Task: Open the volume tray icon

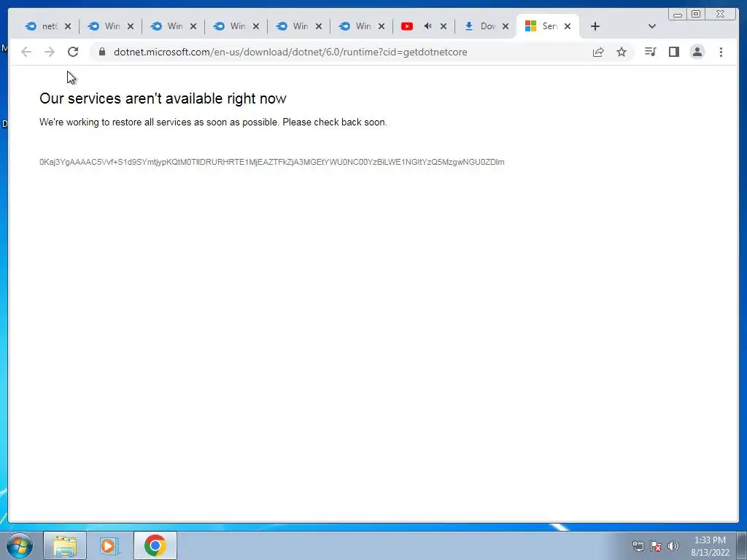Action: (673, 545)
